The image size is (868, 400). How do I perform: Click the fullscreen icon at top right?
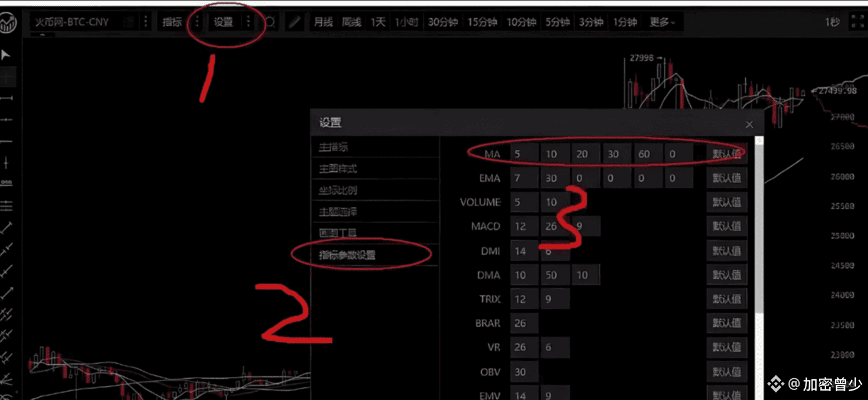tap(856, 22)
